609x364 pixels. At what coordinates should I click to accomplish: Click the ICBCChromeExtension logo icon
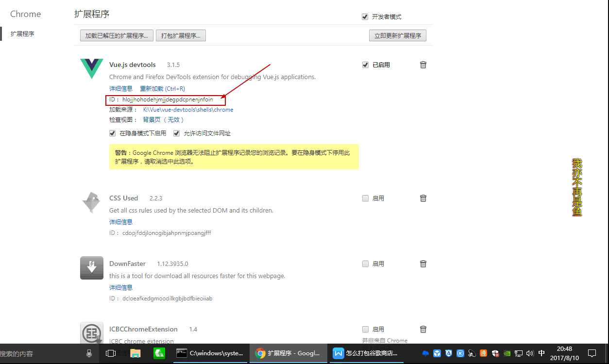[x=92, y=333]
